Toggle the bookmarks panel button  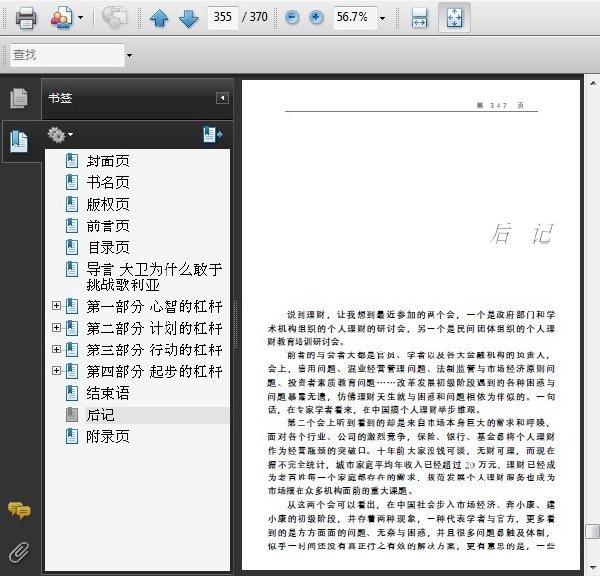coord(19,142)
